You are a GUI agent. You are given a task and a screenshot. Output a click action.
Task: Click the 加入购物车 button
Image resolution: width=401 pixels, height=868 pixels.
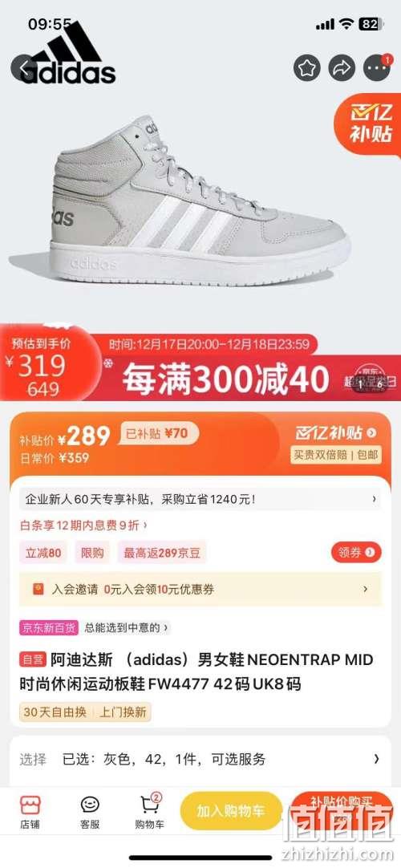pos(231,811)
